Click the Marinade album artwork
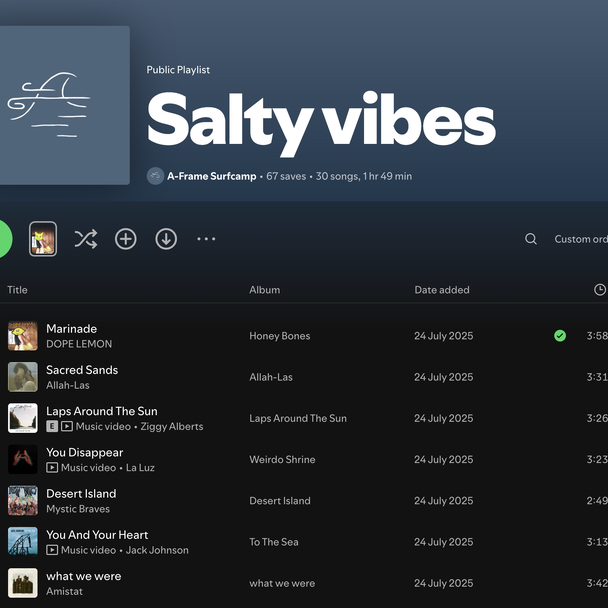Screen dimensions: 608x608 pos(23,336)
